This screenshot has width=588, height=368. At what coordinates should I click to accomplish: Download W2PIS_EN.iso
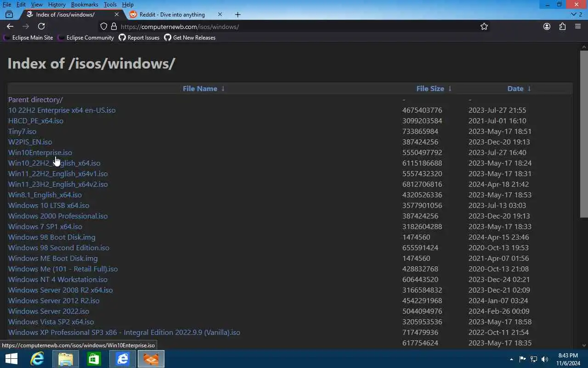[x=30, y=142]
